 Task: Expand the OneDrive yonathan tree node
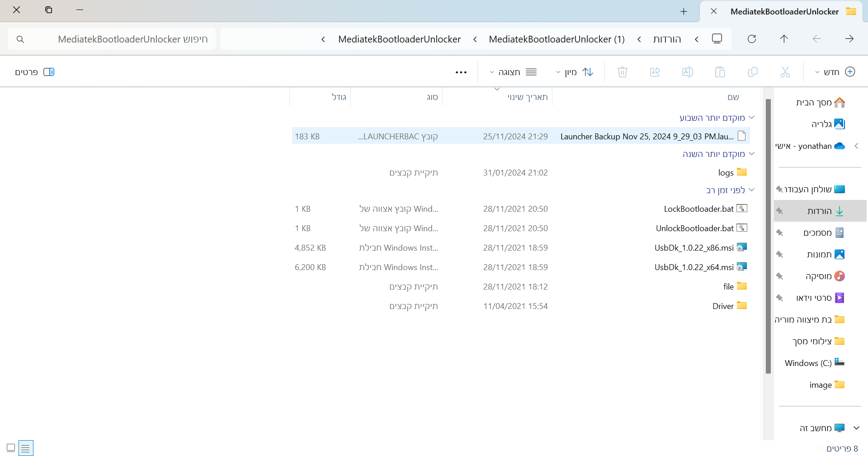[x=856, y=146]
